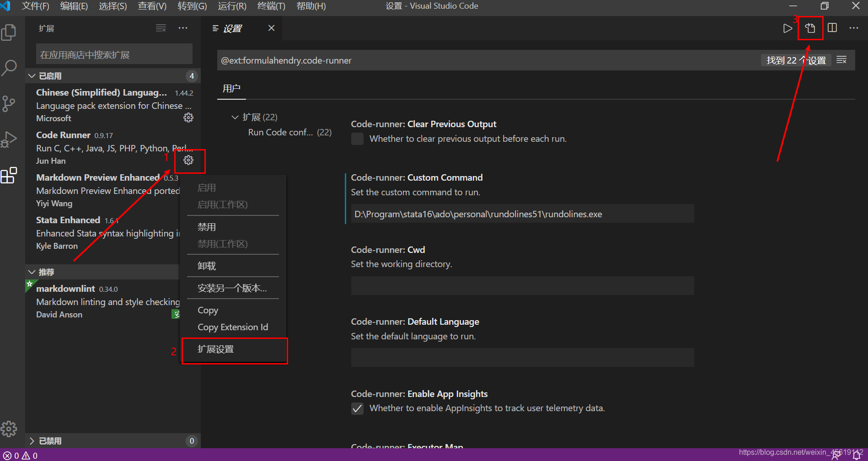Open the Run menu
The width and height of the screenshot is (868, 461).
(232, 6)
